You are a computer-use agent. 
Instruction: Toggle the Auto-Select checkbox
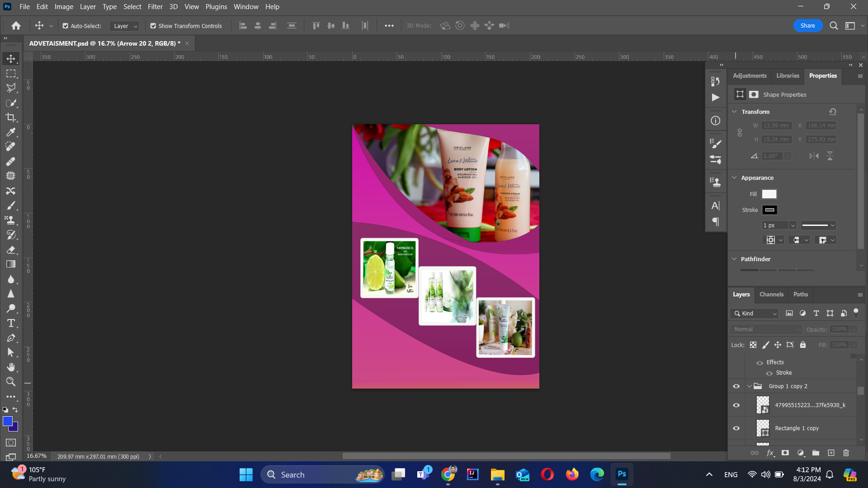[66, 26]
